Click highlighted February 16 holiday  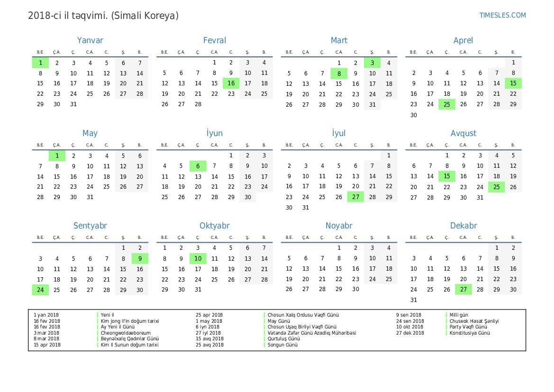(x=231, y=83)
